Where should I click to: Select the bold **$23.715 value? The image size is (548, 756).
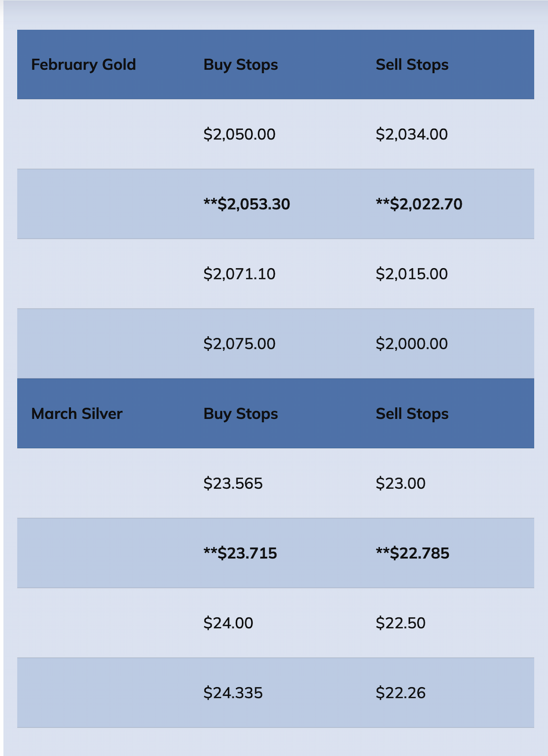coord(240,553)
